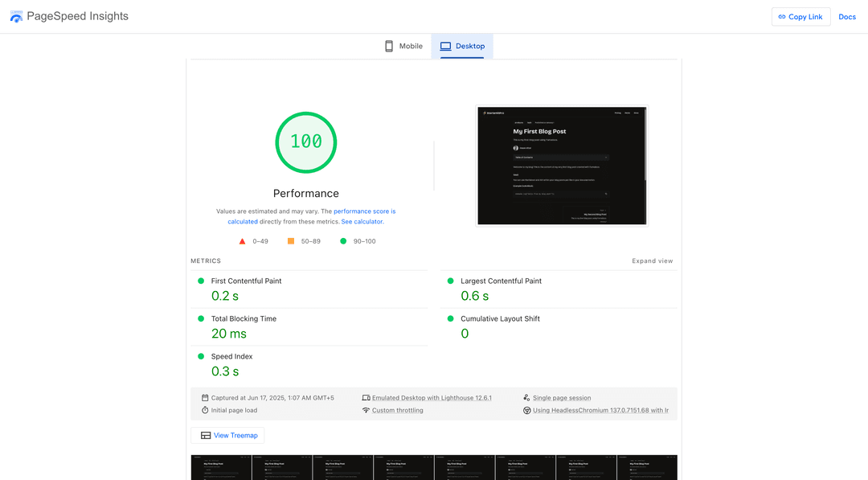Viewport: 868px width, 480px height.
Task: Expand view of the metrics section
Action: click(x=652, y=261)
